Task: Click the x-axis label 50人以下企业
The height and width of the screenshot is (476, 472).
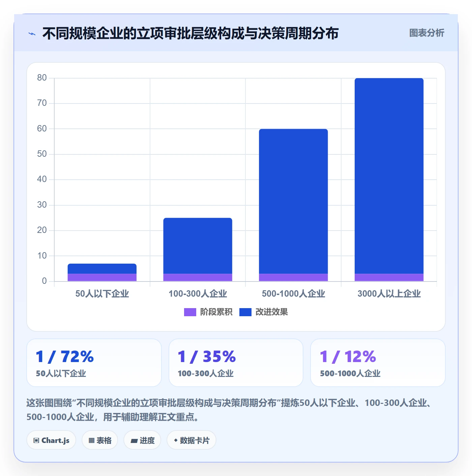Action: (x=102, y=294)
